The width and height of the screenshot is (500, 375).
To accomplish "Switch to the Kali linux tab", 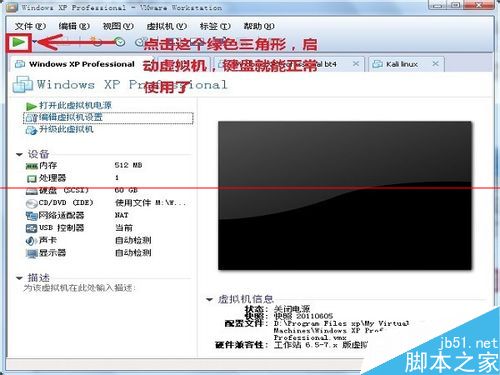I will point(402,64).
